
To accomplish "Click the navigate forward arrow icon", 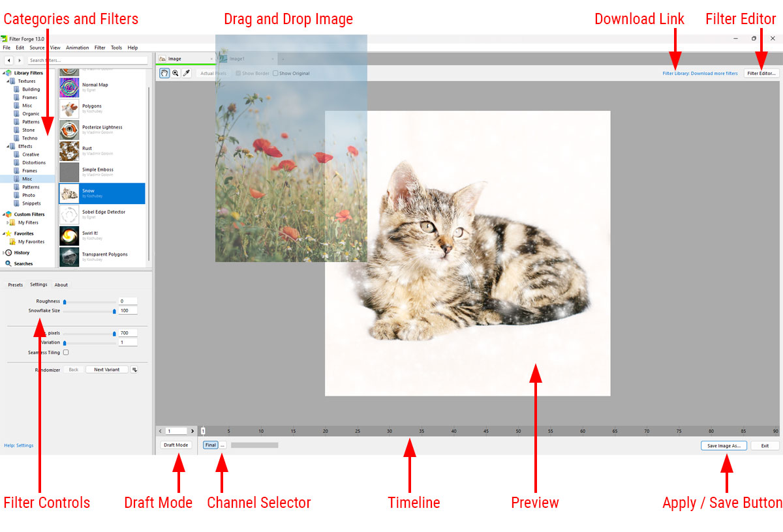I will [20, 61].
